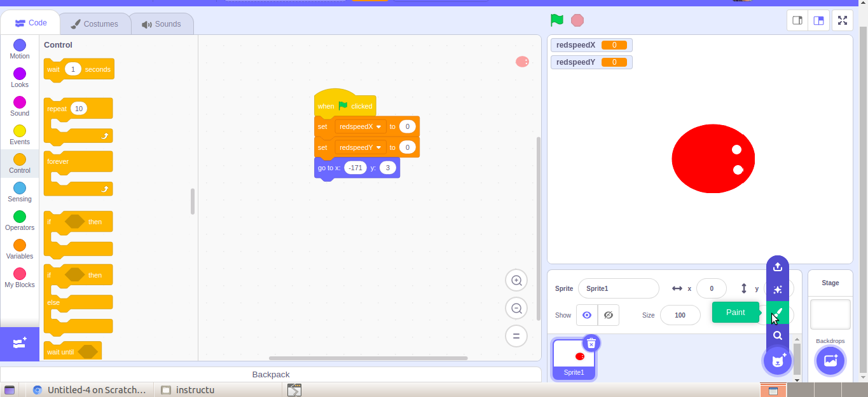Enter full screen stage mode

tap(842, 20)
